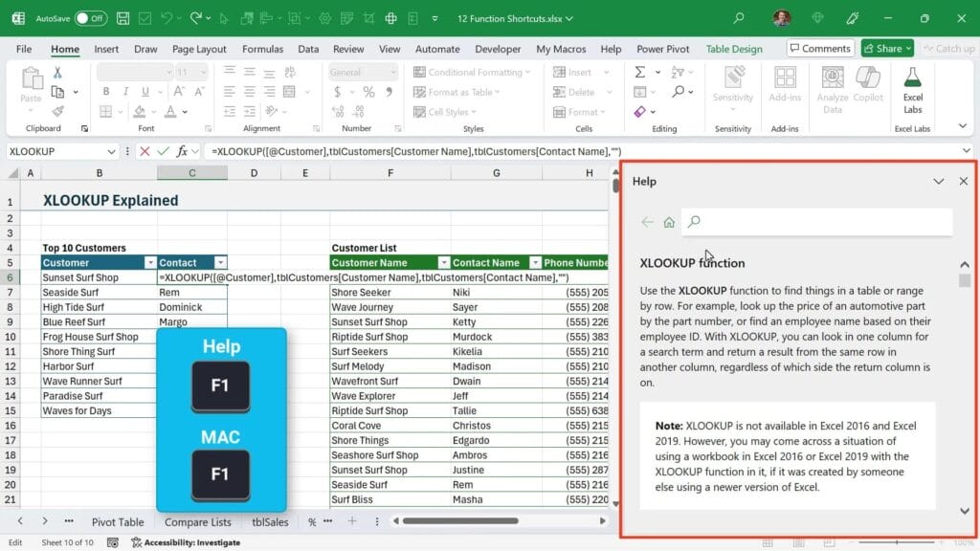Image resolution: width=980 pixels, height=551 pixels.
Task: Click the Share button
Action: pyautogui.click(x=887, y=49)
